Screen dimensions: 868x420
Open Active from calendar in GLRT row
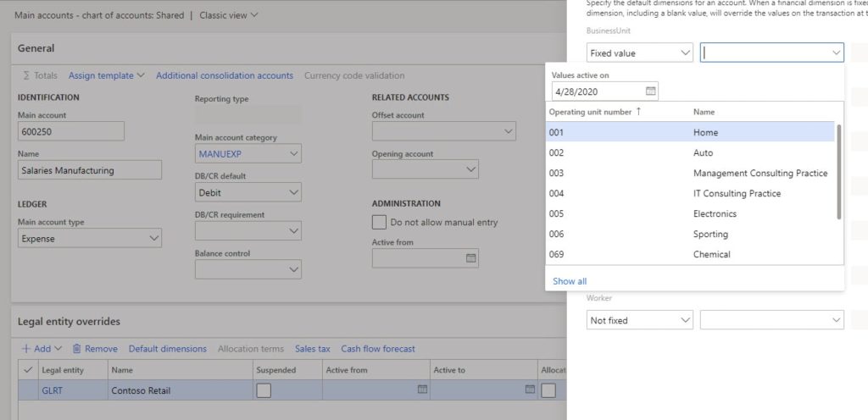tap(422, 390)
